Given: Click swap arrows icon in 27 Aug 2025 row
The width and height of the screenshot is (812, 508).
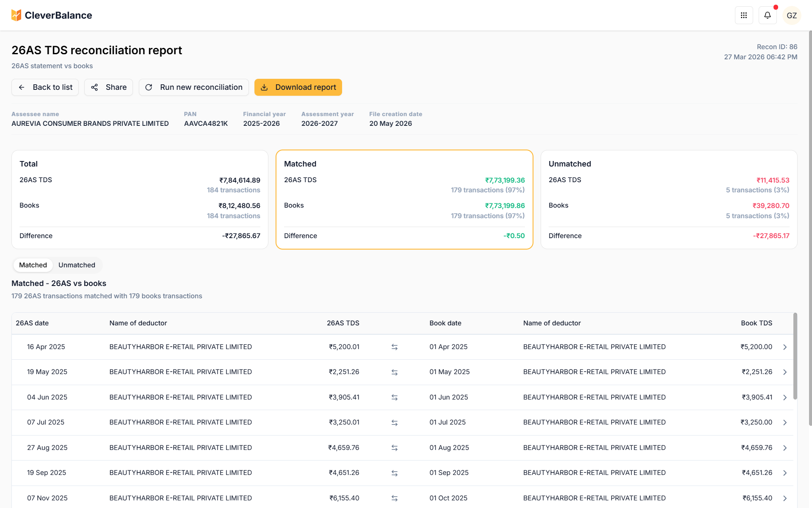Looking at the screenshot, I should click(x=394, y=448).
